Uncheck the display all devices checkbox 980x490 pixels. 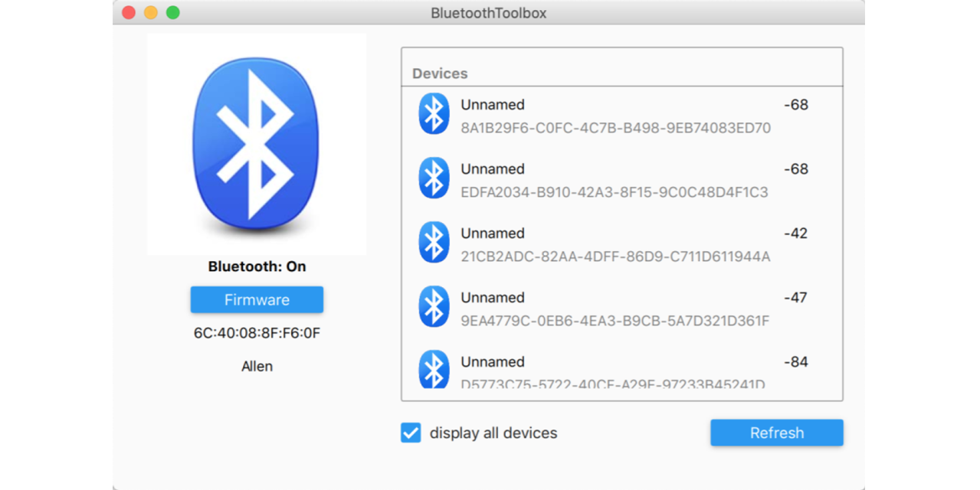click(x=411, y=433)
